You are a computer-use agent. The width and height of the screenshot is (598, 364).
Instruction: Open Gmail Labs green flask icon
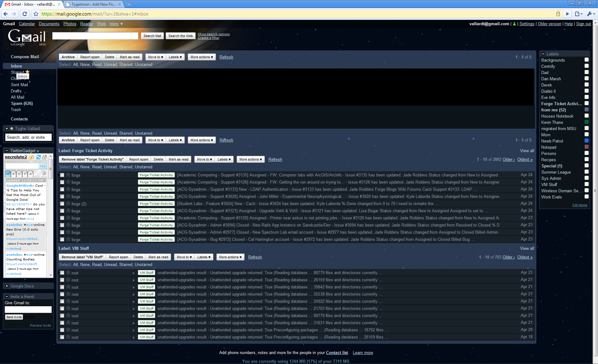click(514, 24)
